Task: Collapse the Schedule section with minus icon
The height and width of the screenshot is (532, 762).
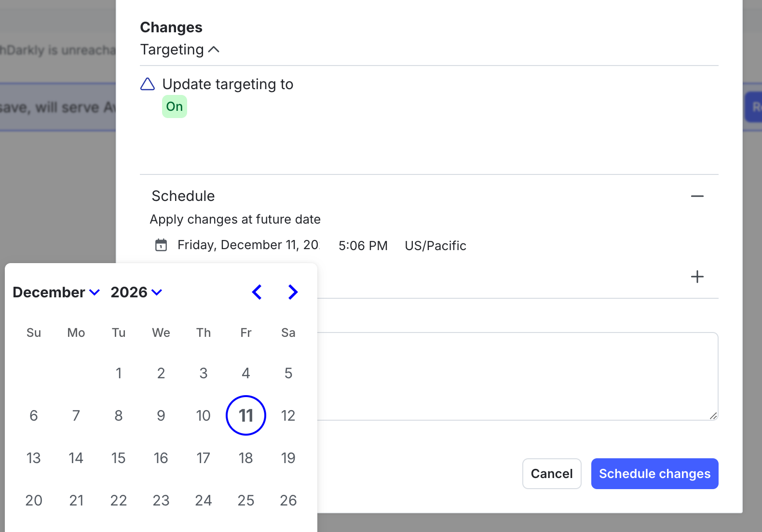Action: click(x=697, y=196)
